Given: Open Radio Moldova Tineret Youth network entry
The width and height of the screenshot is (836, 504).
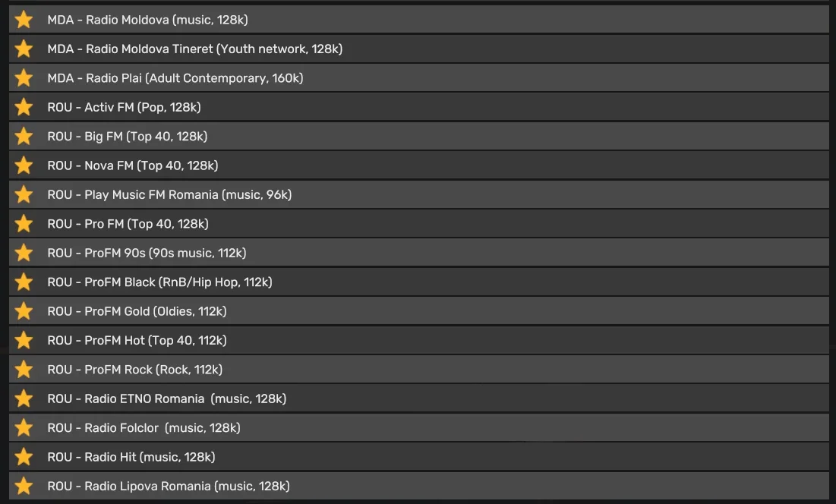Looking at the screenshot, I should click(x=194, y=49).
